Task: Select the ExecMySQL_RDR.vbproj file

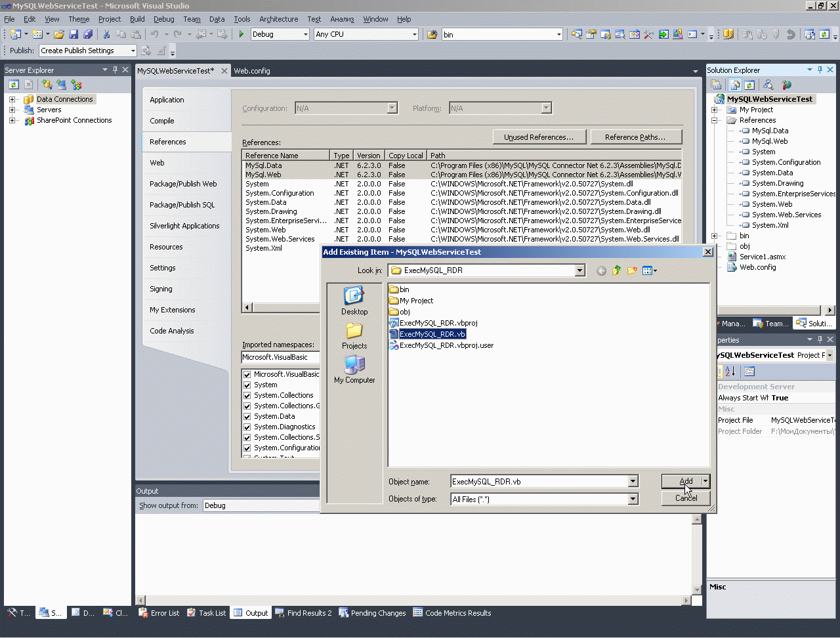Action: coord(434,323)
